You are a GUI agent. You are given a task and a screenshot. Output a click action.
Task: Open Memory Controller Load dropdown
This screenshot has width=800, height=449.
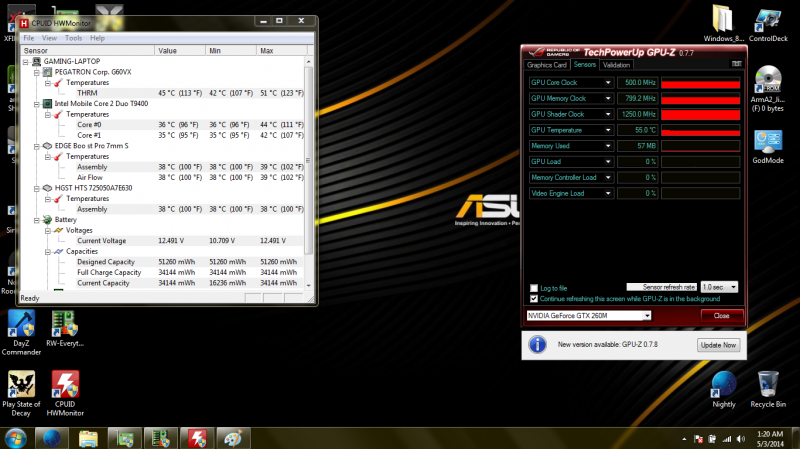pyautogui.click(x=608, y=178)
